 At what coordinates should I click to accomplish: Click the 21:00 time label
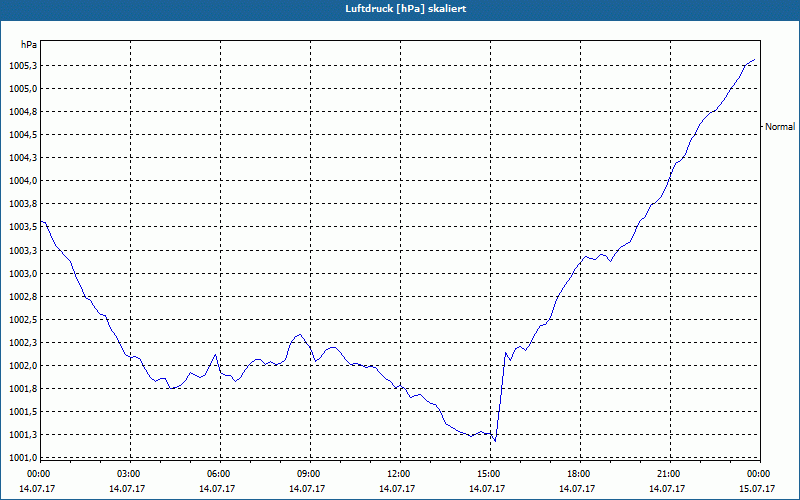point(668,474)
